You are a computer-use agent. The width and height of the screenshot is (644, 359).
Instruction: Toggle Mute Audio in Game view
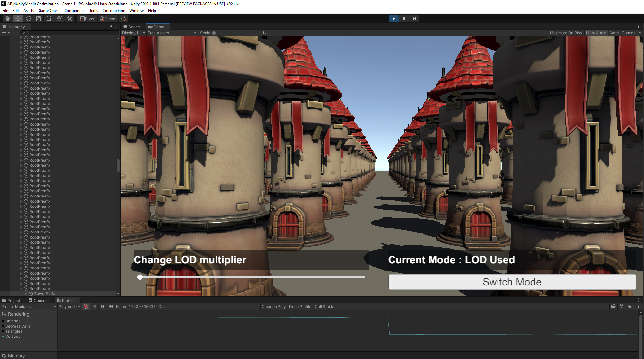(596, 33)
